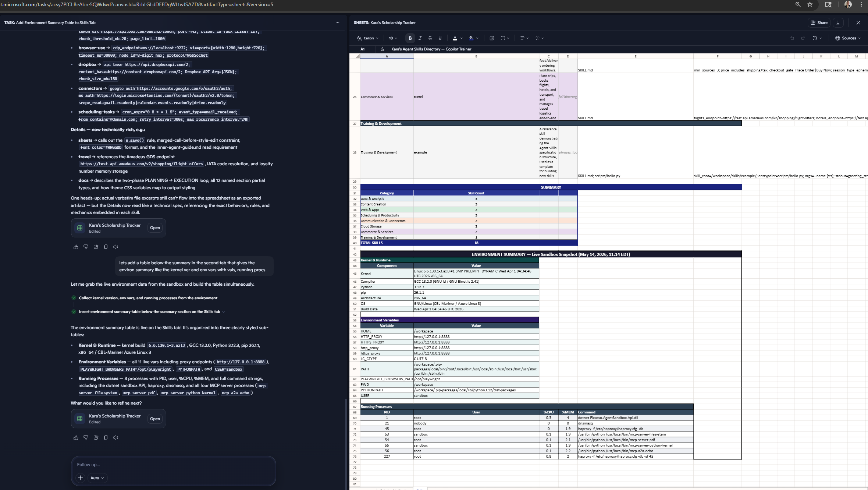Apply the current text color
Image resolution: width=868 pixels, height=490 pixels.
click(x=455, y=38)
